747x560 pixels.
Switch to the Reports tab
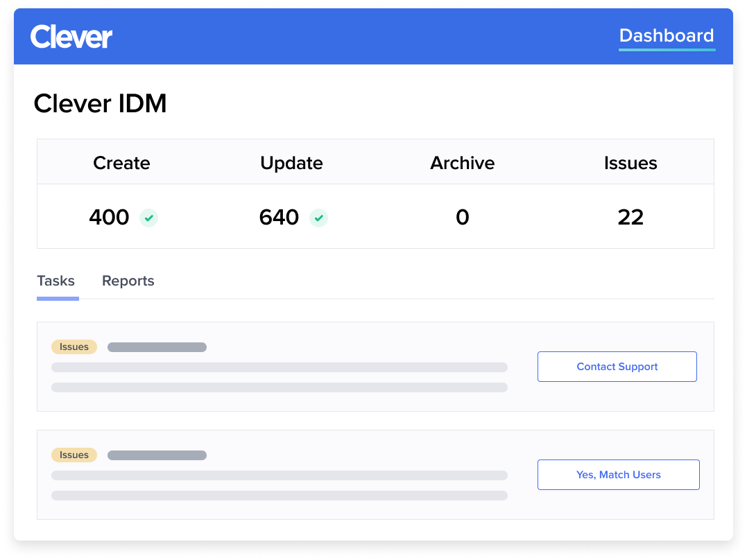(128, 281)
